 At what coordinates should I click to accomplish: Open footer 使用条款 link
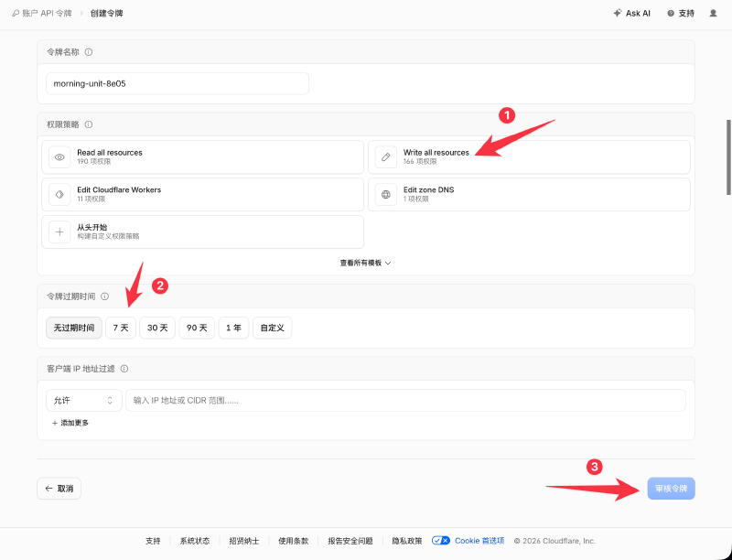293,541
